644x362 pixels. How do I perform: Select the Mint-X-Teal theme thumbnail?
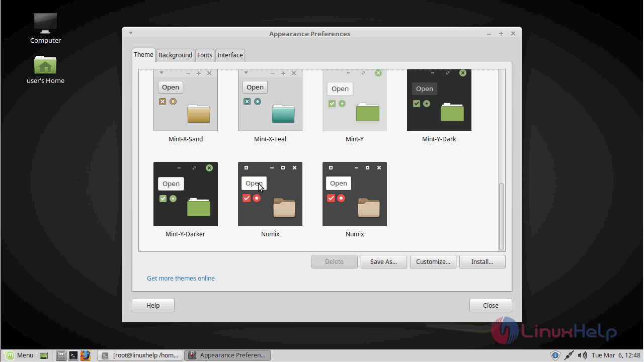click(x=270, y=100)
